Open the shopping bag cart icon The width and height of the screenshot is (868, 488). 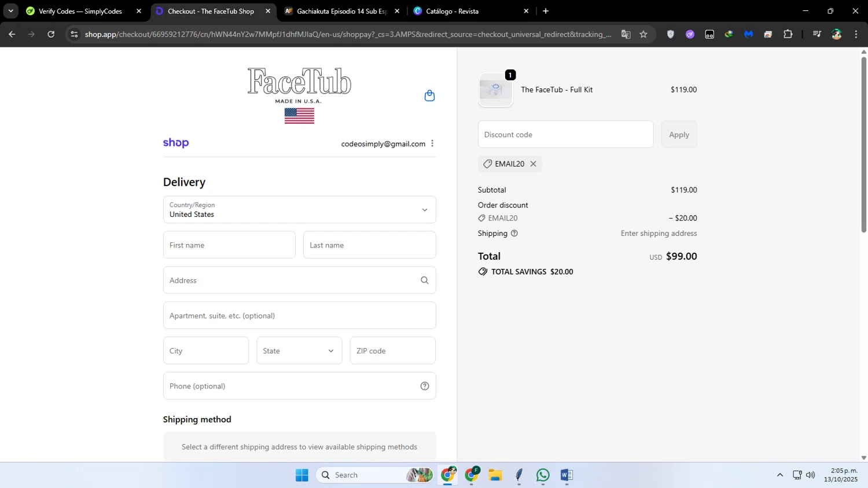pyautogui.click(x=429, y=95)
